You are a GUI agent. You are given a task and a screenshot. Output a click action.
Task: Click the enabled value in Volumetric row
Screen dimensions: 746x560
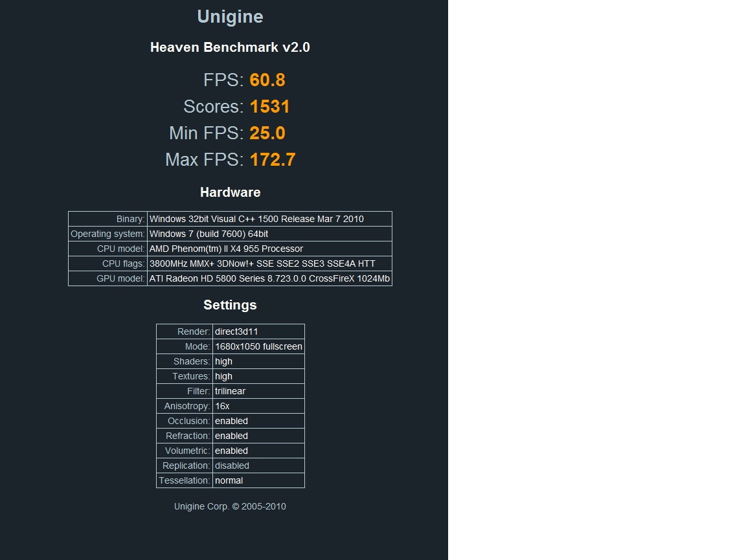click(x=258, y=451)
